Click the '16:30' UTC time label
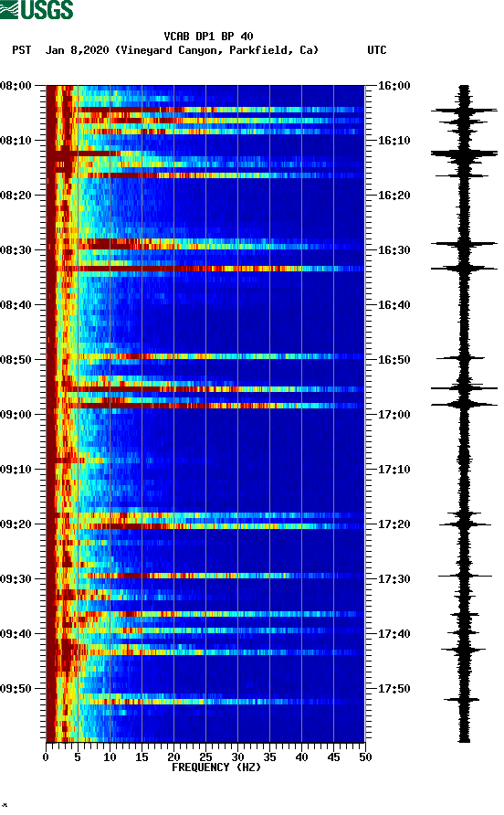The image size is (504, 815). pos(394,250)
